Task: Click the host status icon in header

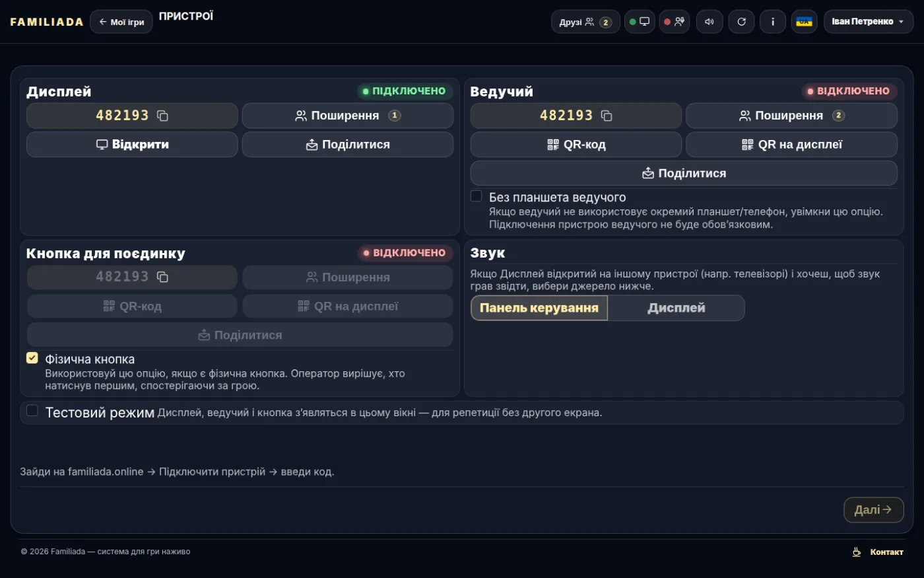Action: pyautogui.click(x=674, y=22)
